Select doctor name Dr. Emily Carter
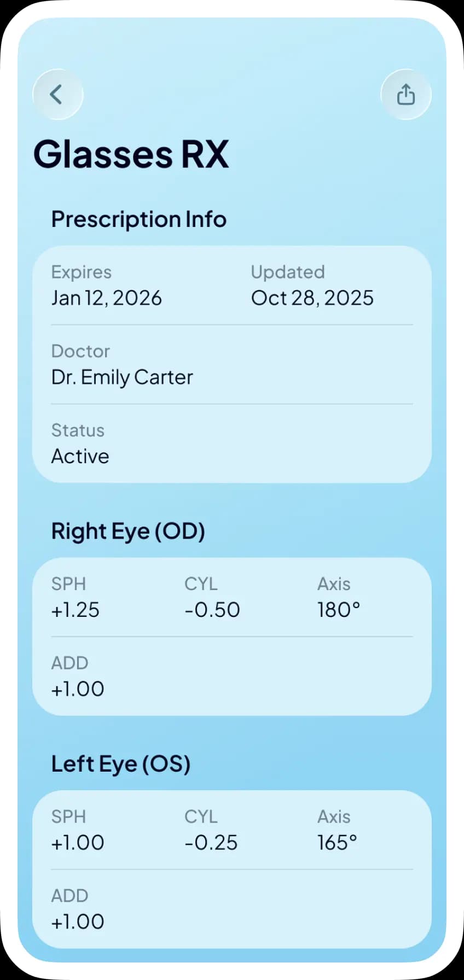Image resolution: width=464 pixels, height=980 pixels. [122, 377]
